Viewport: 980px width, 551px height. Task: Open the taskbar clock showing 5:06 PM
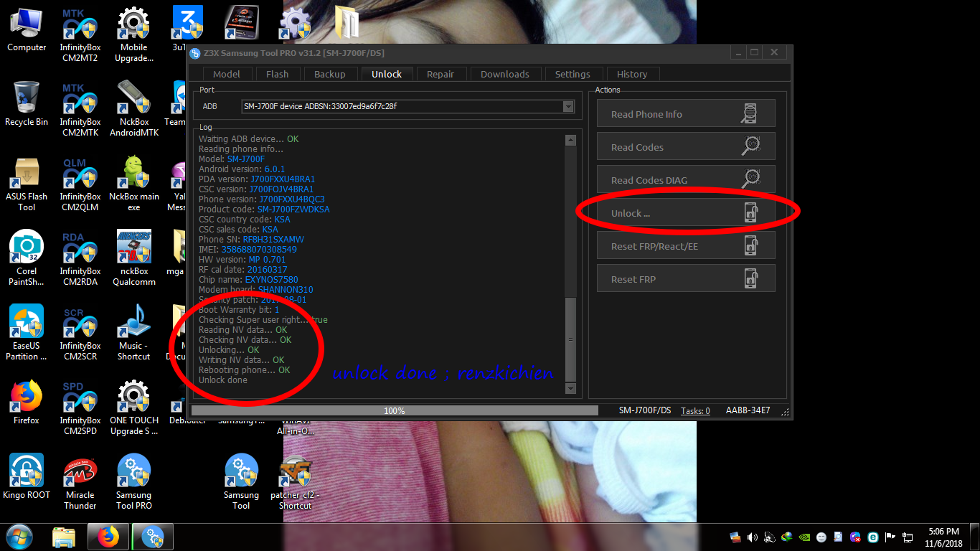pyautogui.click(x=943, y=537)
